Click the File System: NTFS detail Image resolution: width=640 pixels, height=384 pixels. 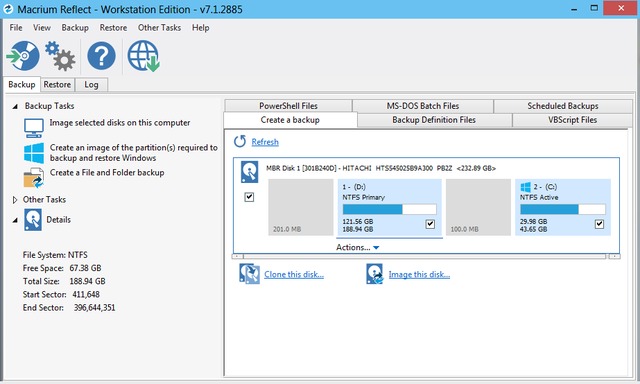click(x=55, y=255)
